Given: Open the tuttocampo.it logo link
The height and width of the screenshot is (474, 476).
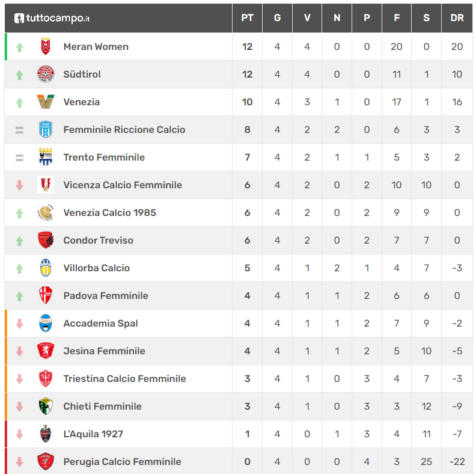Looking at the screenshot, I should (52, 18).
